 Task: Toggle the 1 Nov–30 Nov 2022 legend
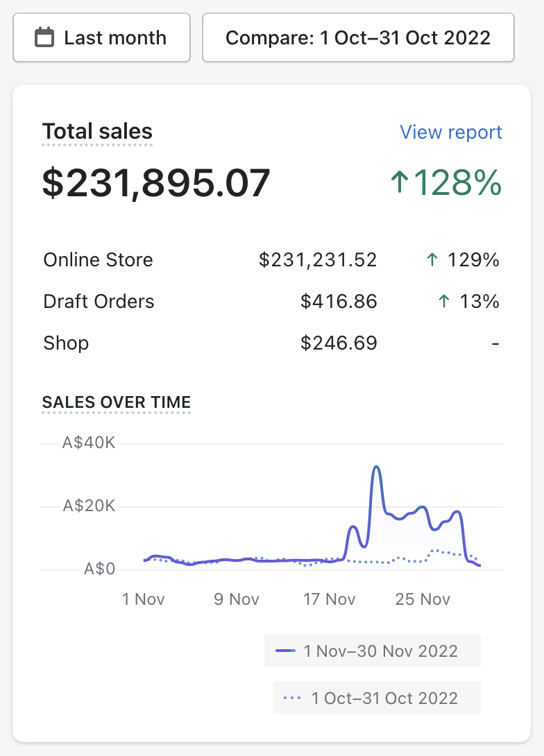click(x=373, y=651)
